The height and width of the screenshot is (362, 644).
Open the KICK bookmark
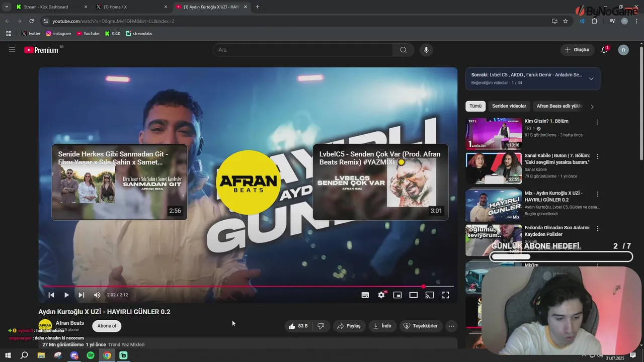coord(113,34)
